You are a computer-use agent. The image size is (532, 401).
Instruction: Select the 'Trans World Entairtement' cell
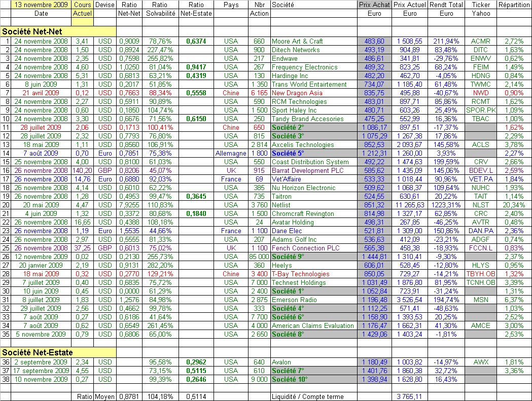314,84
